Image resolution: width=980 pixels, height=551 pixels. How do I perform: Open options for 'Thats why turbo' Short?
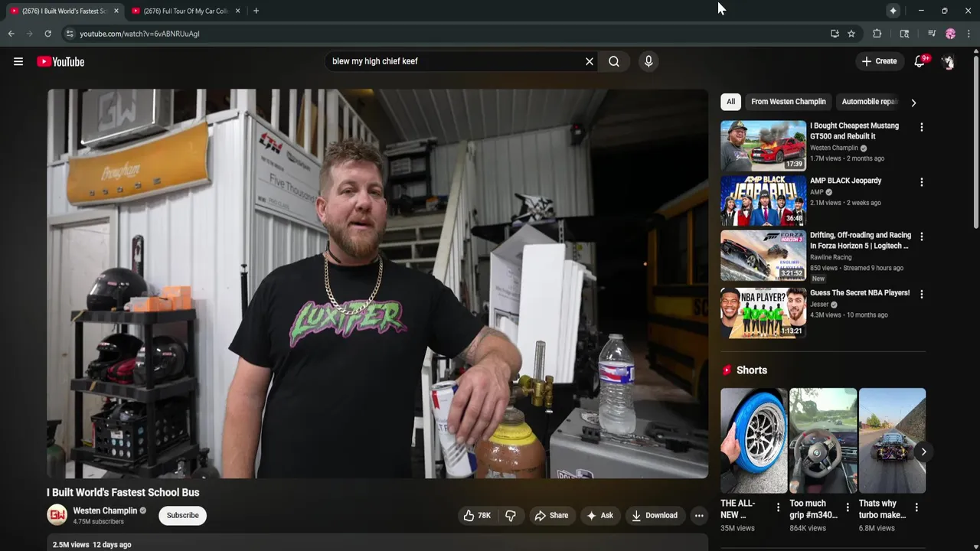point(916,507)
